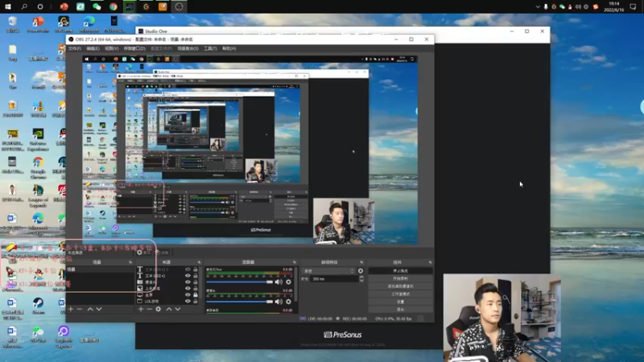Open the 停靠窗口(D) menu in OBS
This screenshot has height=362, width=644.
pos(134,48)
